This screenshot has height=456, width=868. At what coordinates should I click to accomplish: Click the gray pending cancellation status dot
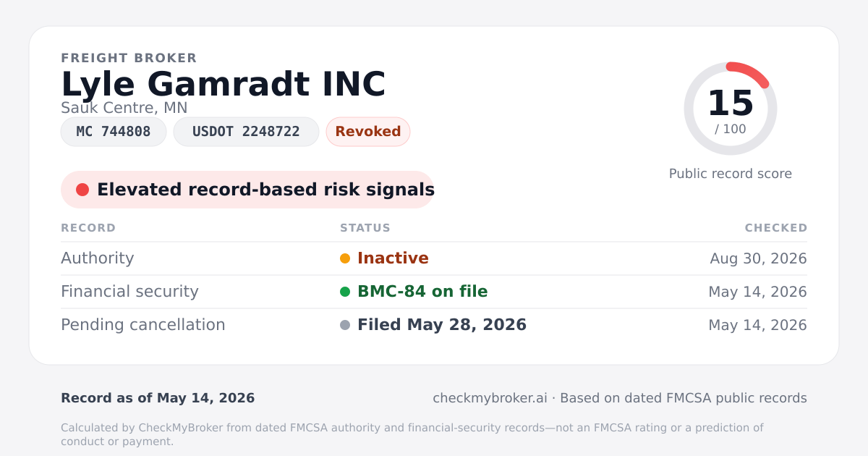point(345,325)
